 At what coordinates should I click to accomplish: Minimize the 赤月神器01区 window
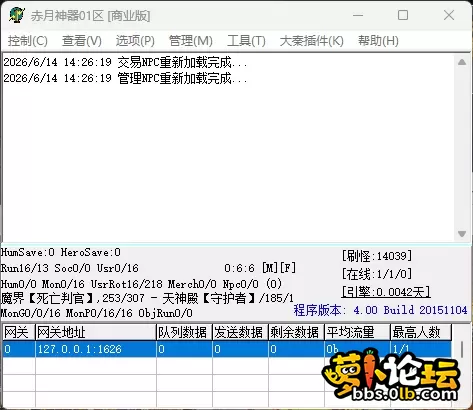point(358,15)
